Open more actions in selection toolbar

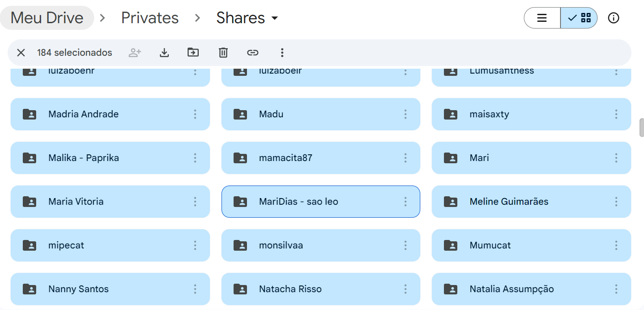(x=282, y=53)
